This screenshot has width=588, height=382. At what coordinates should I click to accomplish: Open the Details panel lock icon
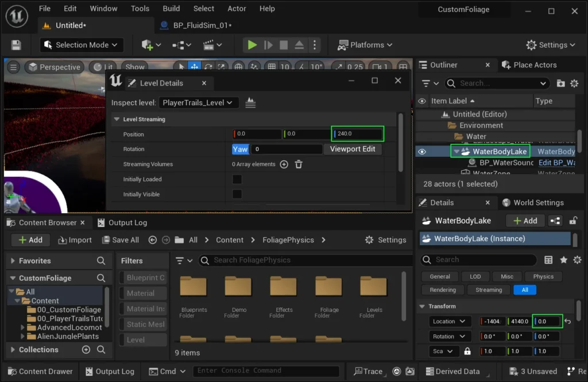(572, 221)
